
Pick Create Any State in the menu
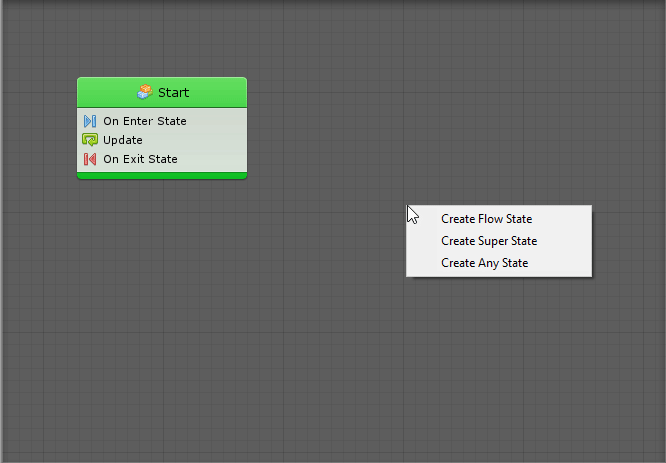coord(484,263)
